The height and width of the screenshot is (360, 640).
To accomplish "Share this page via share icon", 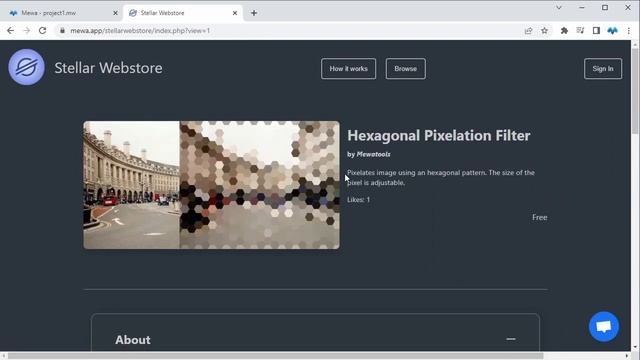I will (528, 31).
